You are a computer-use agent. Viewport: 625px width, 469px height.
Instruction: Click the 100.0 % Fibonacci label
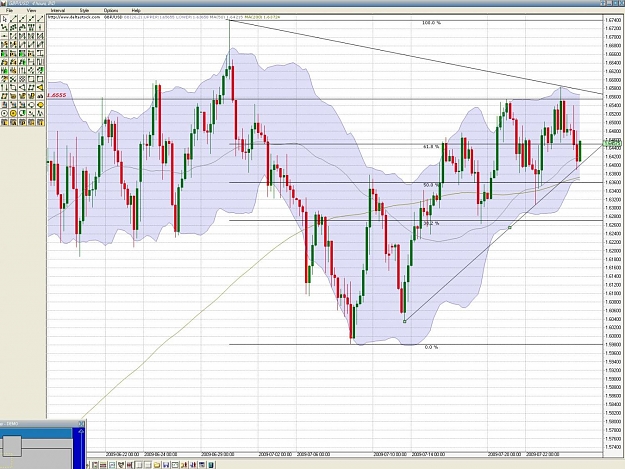[432, 23]
